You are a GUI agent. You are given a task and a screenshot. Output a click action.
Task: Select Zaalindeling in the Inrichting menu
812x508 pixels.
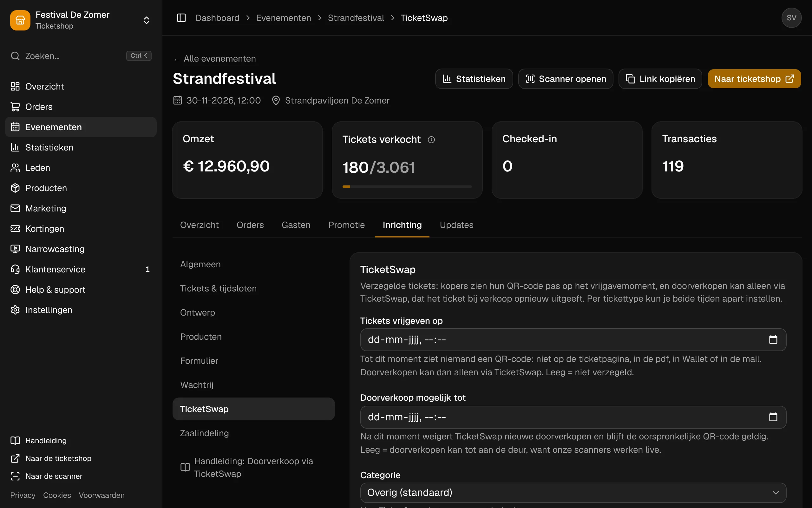pyautogui.click(x=254, y=433)
